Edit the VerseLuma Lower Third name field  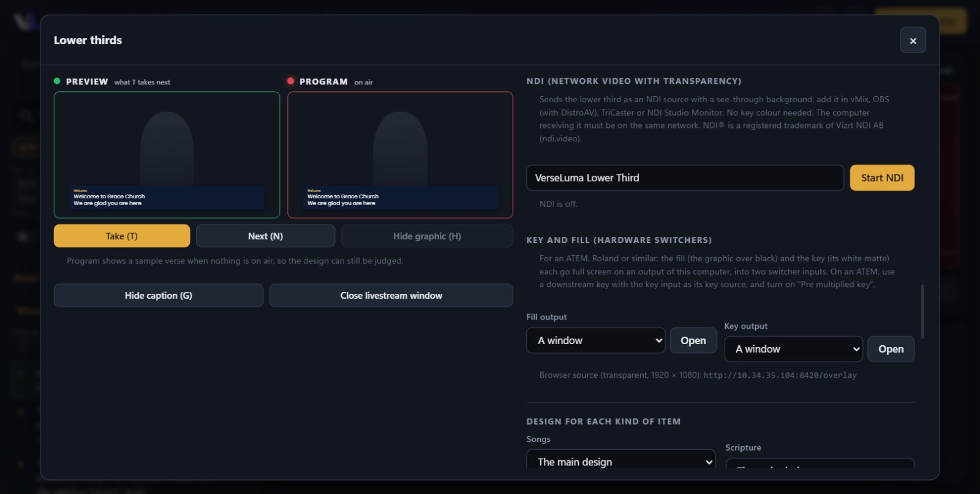pos(685,178)
